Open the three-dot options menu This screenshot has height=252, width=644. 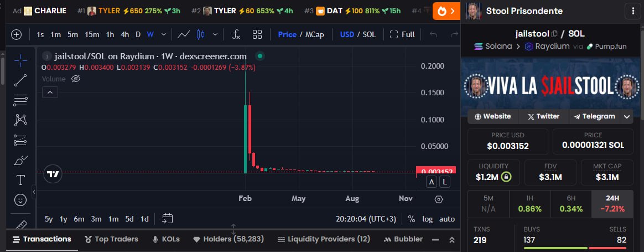click(x=632, y=11)
